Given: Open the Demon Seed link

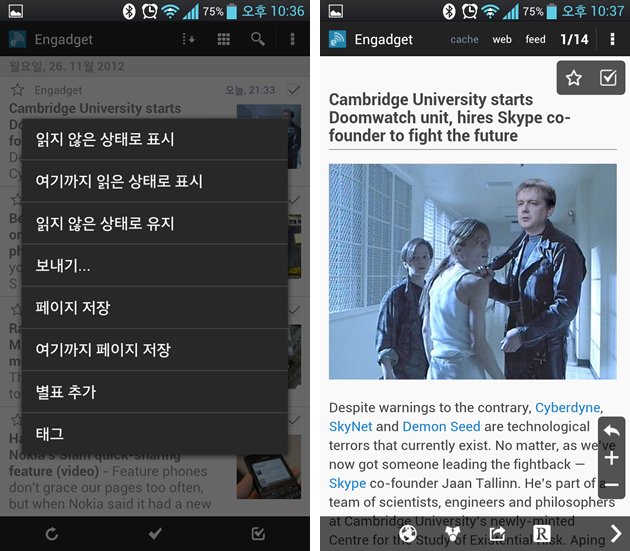Looking at the screenshot, I should pyautogui.click(x=441, y=426).
